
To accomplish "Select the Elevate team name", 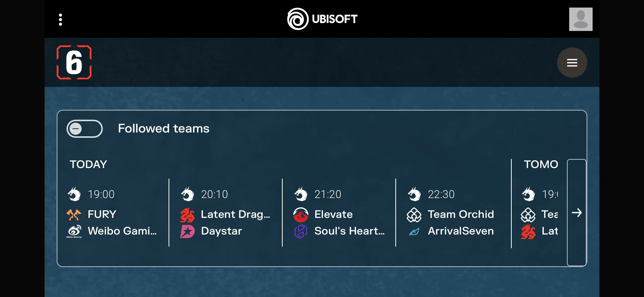I will tap(334, 214).
